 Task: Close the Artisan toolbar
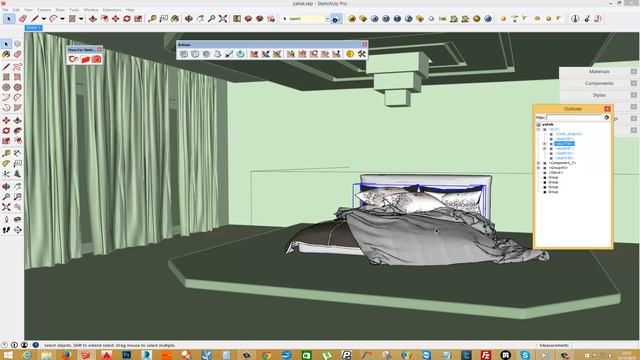364,44
